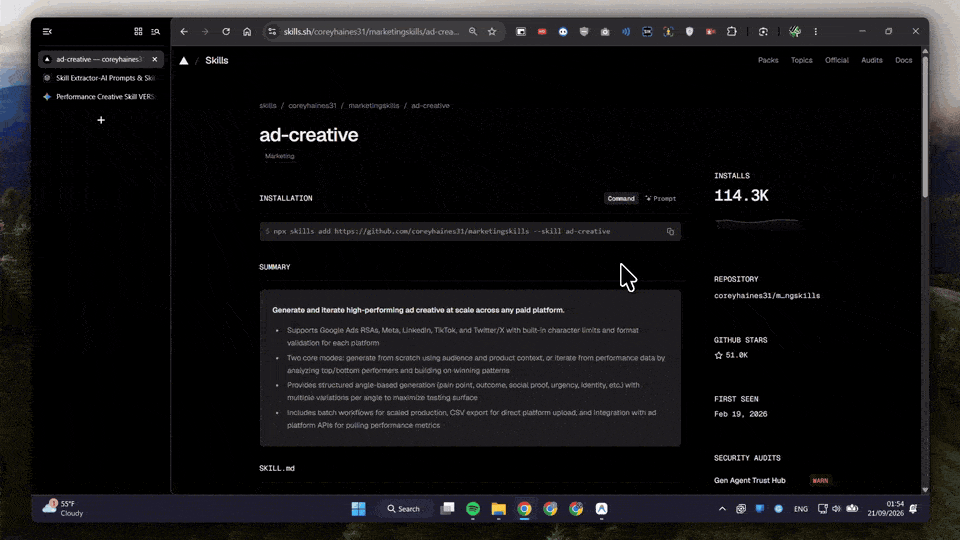Select the Prompt installation toggle

click(x=661, y=198)
